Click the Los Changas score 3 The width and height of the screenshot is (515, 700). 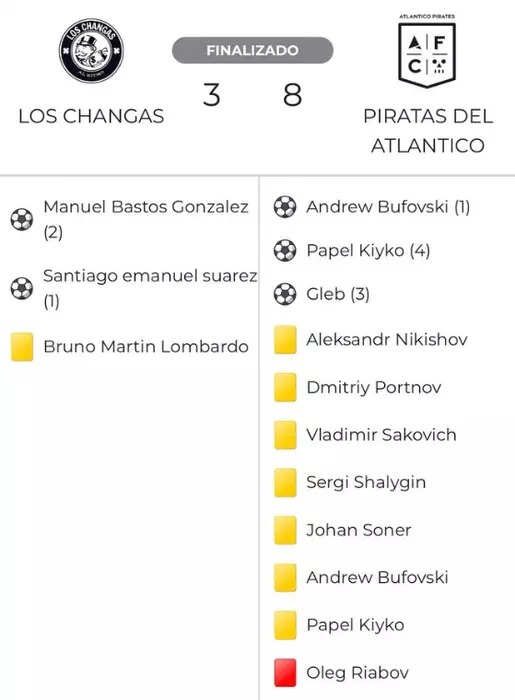click(212, 95)
